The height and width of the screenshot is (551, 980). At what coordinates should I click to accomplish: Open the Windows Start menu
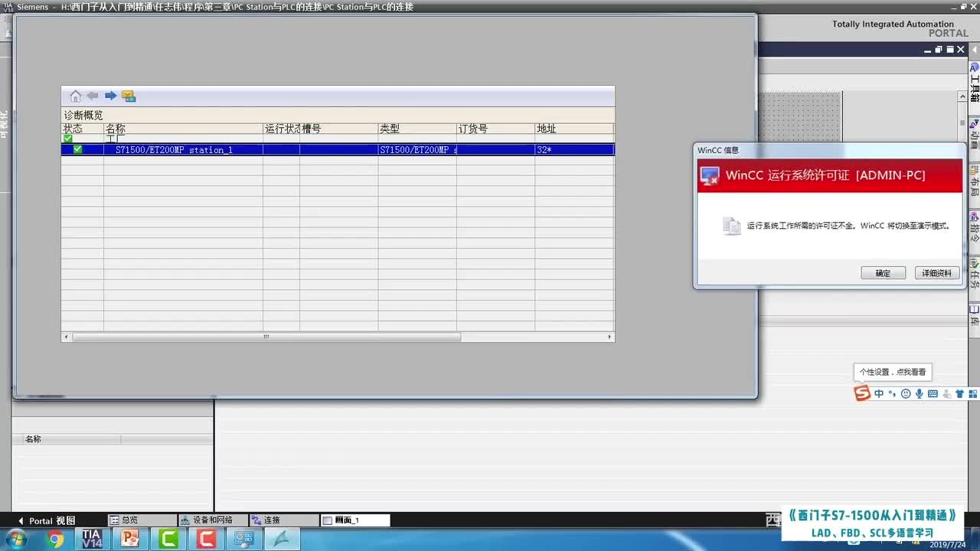[15, 540]
